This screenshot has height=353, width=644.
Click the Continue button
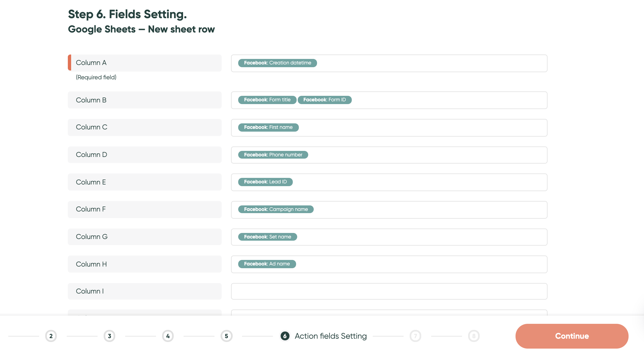pos(572,336)
